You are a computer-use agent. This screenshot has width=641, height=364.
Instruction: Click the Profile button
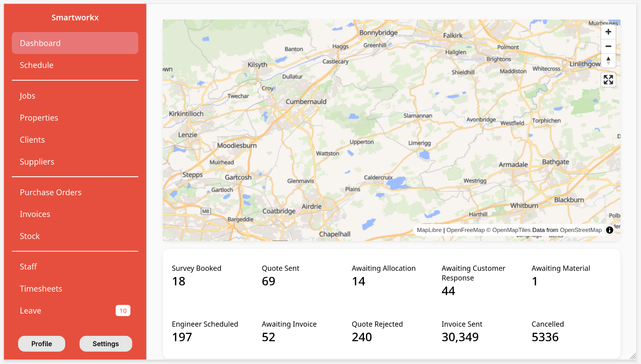click(41, 344)
